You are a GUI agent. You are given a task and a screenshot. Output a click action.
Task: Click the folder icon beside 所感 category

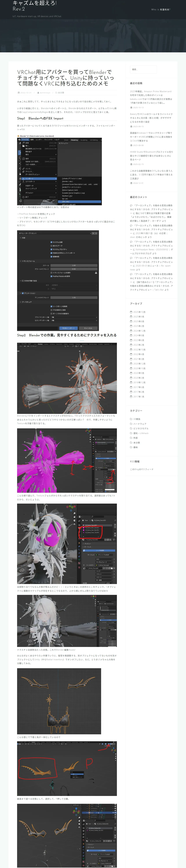click(x=131, y=438)
